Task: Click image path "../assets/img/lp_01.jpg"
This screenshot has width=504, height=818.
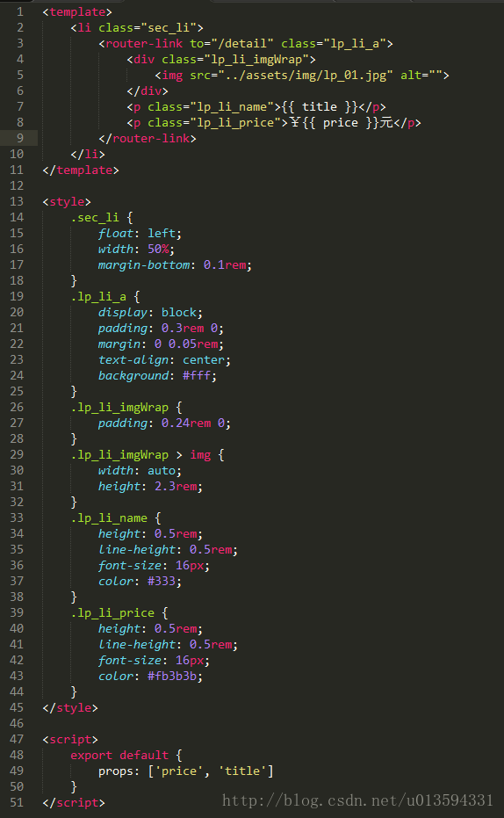Action: pos(306,76)
